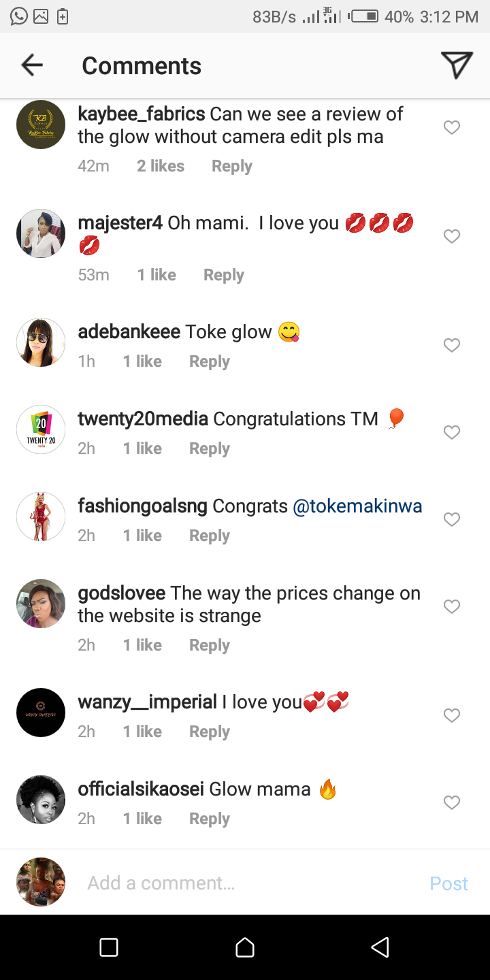Screen dimensions: 490x980
Task: Open wanzy__imperial profile avatar
Action: tap(41, 713)
